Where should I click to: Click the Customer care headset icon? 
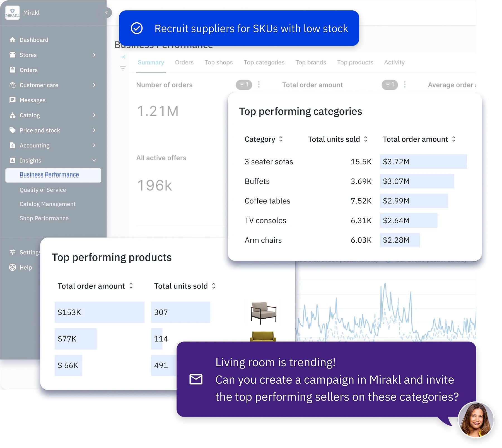(x=12, y=85)
